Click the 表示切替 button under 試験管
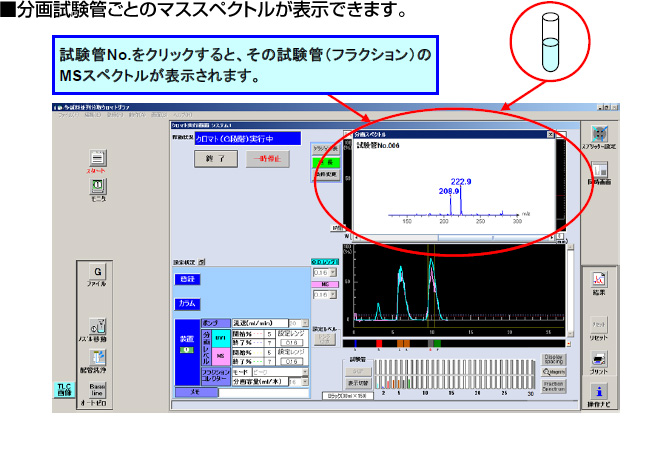The width and height of the screenshot is (660, 449). pyautogui.click(x=360, y=382)
